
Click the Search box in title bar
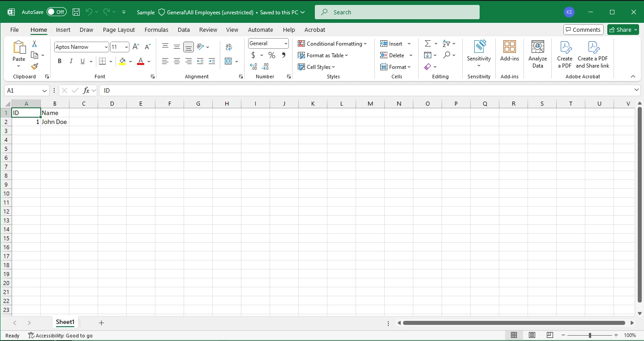click(397, 12)
